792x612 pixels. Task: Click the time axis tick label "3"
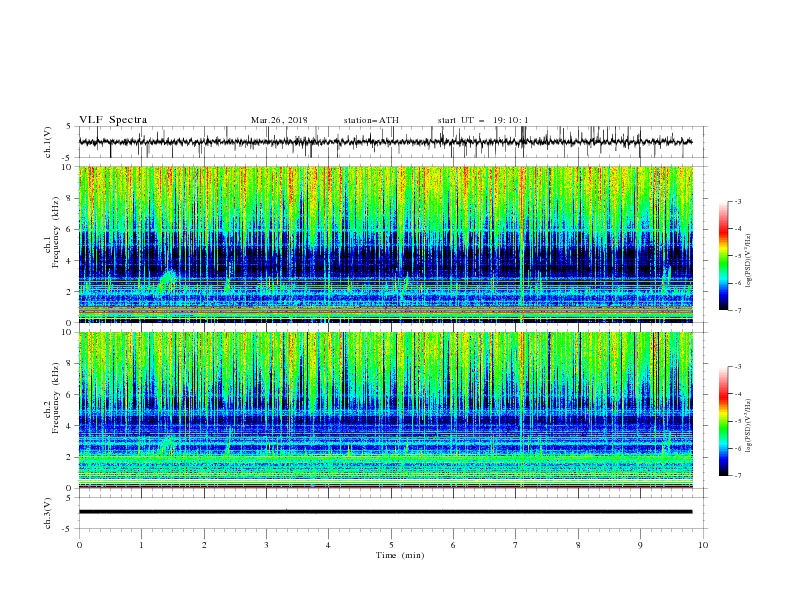pyautogui.click(x=266, y=545)
